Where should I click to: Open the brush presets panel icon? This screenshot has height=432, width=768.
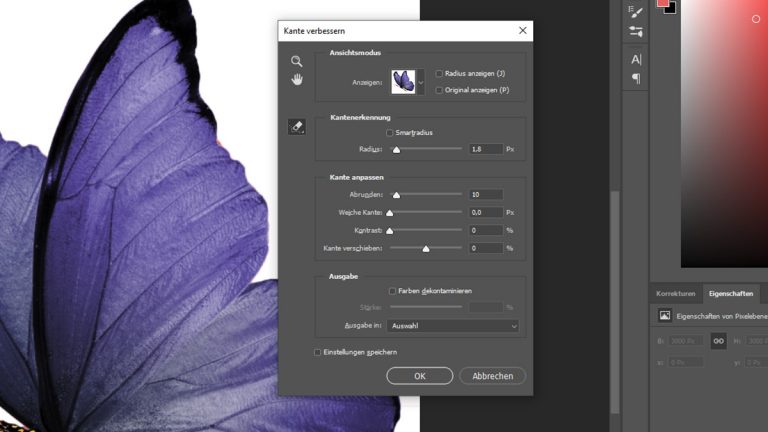click(636, 32)
